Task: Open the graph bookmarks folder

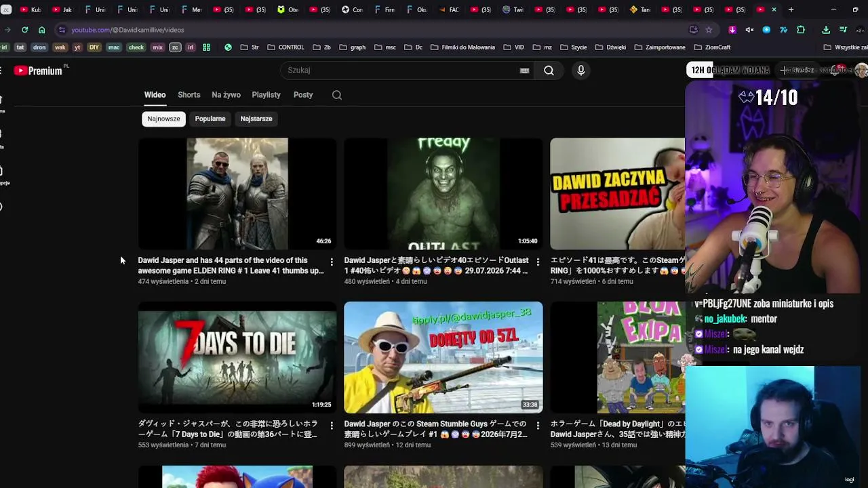Action: tap(353, 47)
